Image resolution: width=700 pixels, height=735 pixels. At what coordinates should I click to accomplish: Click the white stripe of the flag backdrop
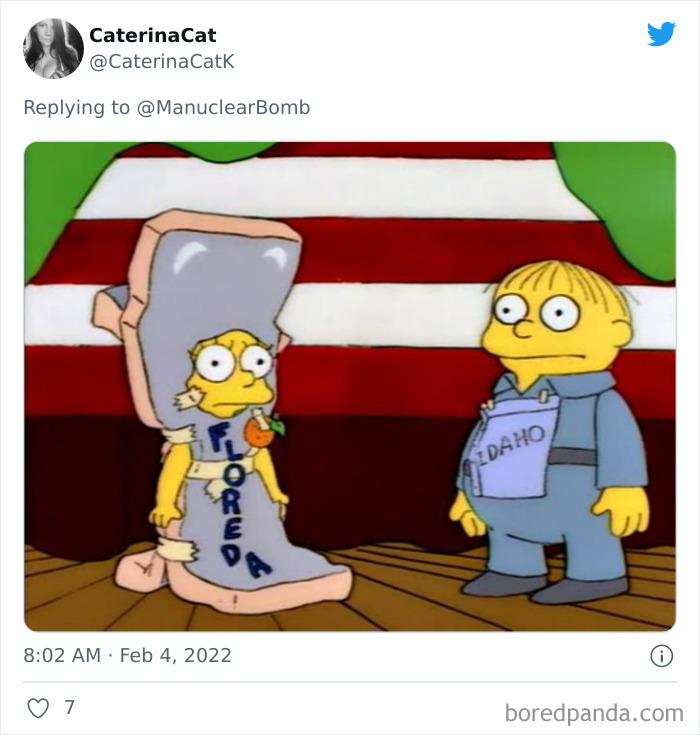click(347, 188)
